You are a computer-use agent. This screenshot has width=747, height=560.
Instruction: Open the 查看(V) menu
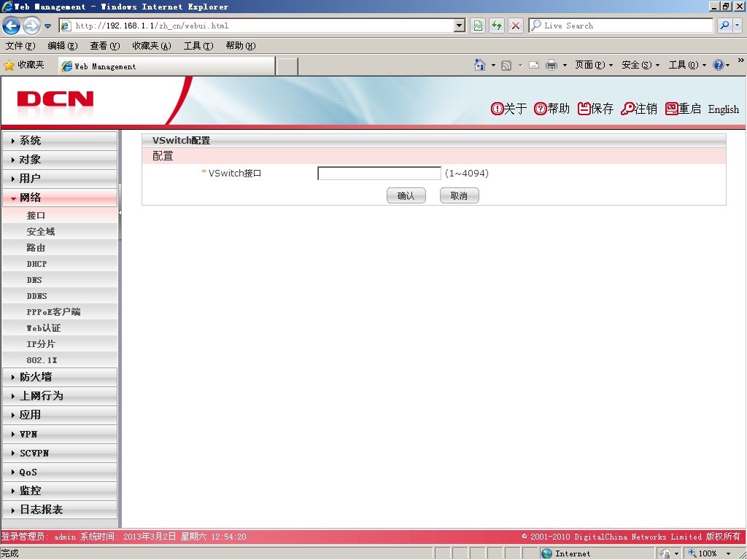pos(105,46)
